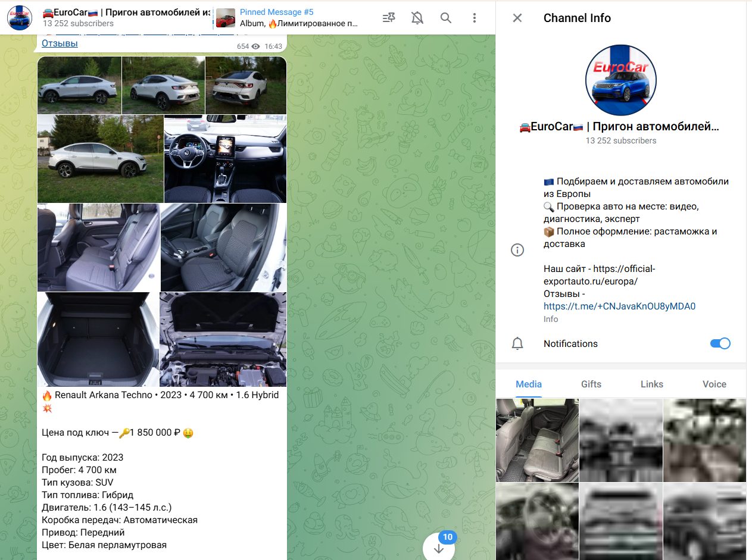This screenshot has height=560, width=752.
Task: Open the three-dot channel menu
Action: click(x=474, y=18)
